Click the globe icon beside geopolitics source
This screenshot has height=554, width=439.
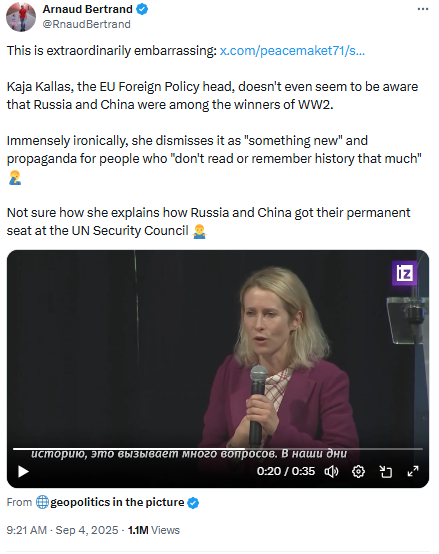pos(42,502)
